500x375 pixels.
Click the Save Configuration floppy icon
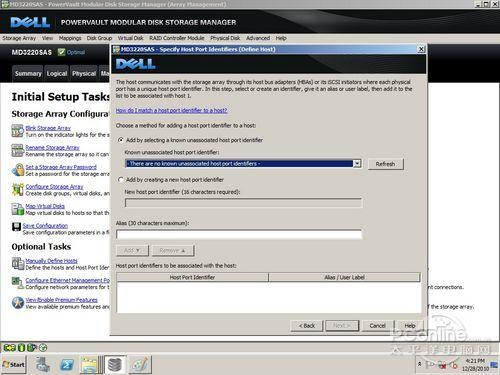tap(16, 227)
